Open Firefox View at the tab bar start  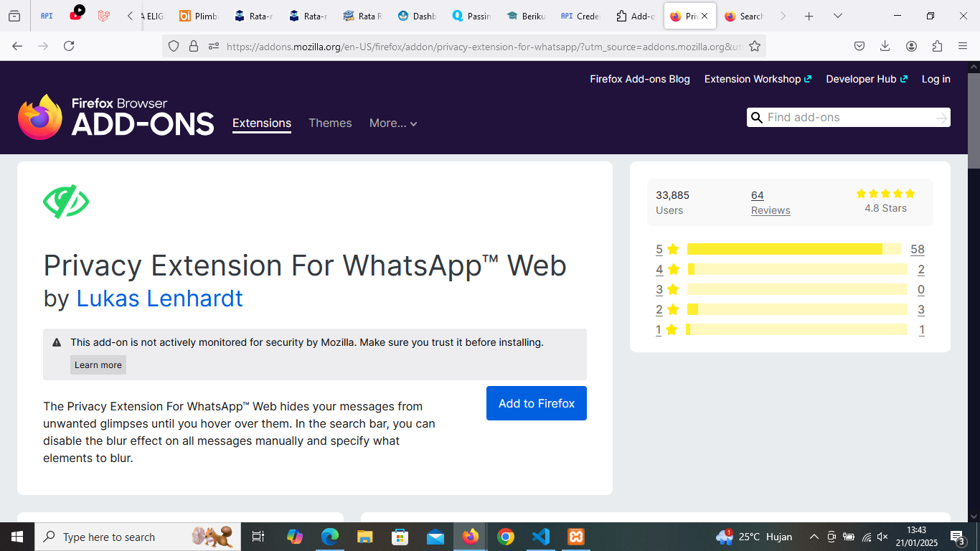pos(14,16)
